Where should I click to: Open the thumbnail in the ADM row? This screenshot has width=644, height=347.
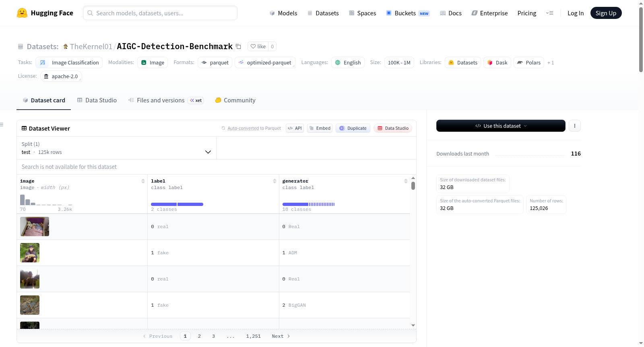point(30,253)
